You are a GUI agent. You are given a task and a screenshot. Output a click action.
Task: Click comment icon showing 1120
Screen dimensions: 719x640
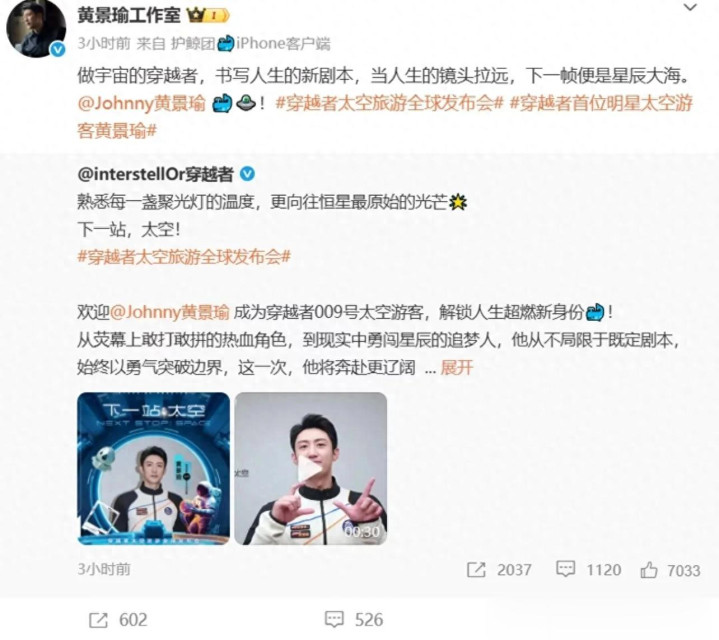click(565, 569)
